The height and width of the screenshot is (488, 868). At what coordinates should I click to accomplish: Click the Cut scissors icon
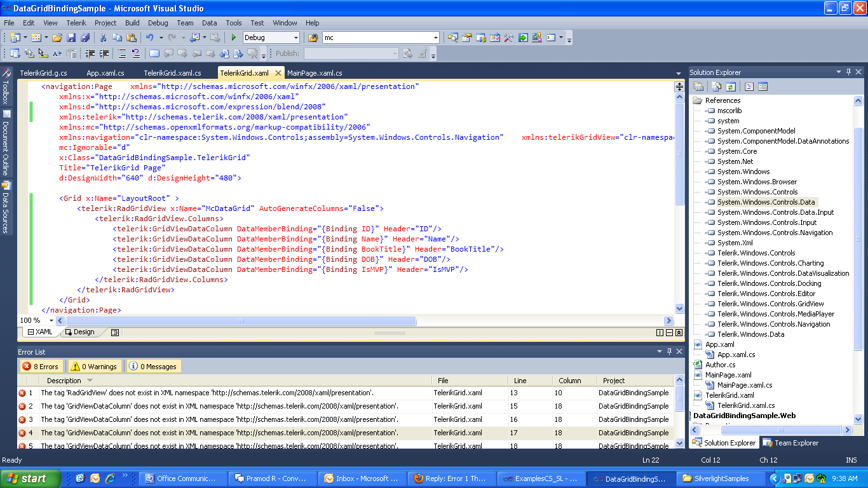click(103, 37)
